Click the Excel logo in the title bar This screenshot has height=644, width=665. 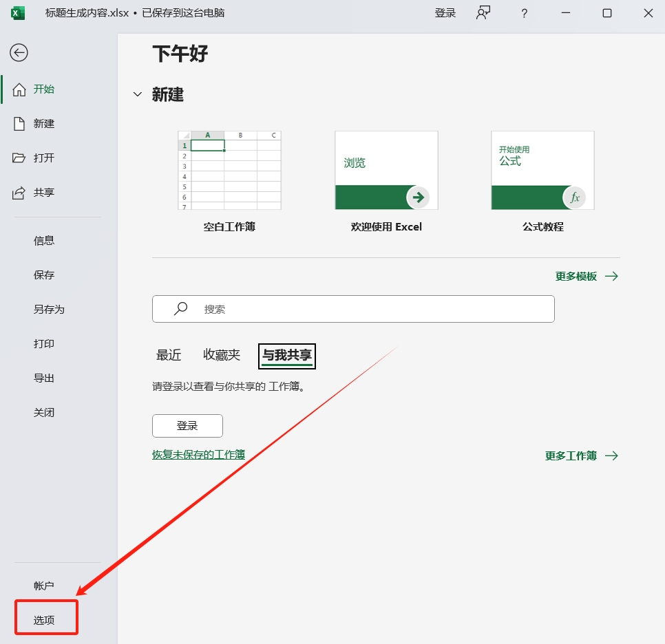[x=18, y=13]
